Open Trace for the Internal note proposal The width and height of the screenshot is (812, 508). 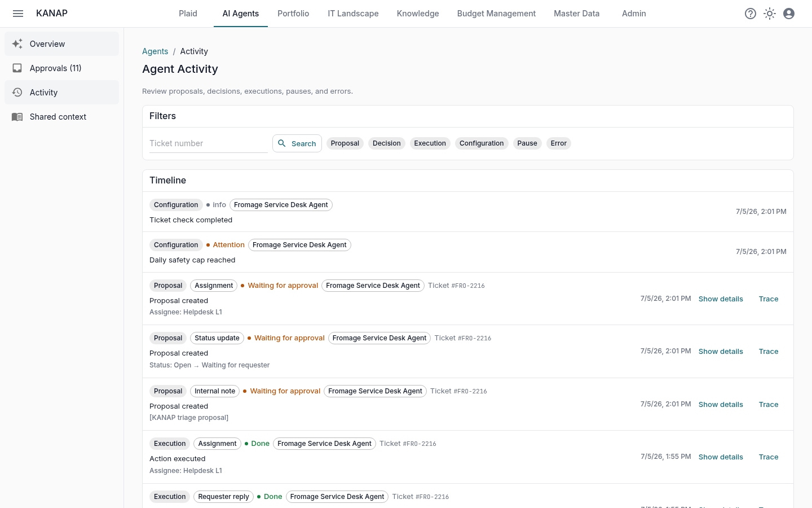click(x=769, y=404)
